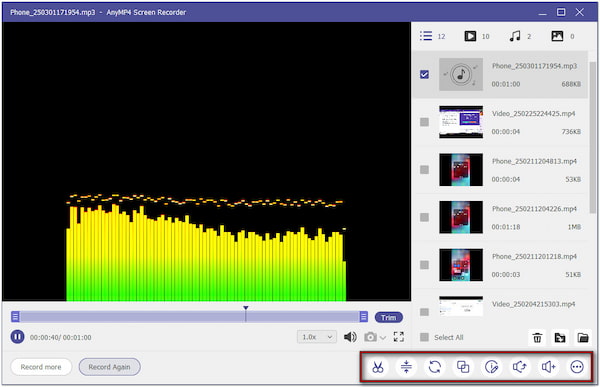
Task: Open the sound extractor speaker-arrow icon
Action: (520, 367)
